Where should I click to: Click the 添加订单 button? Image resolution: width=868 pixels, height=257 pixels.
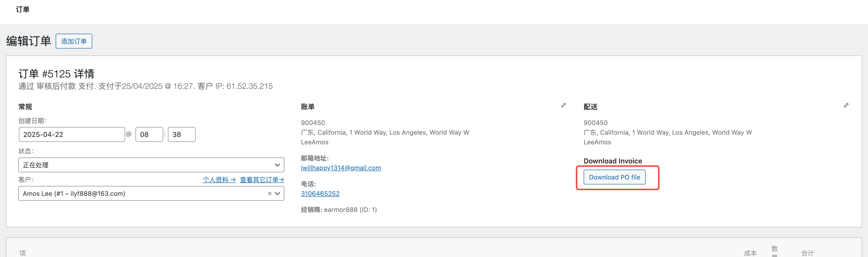pos(74,41)
